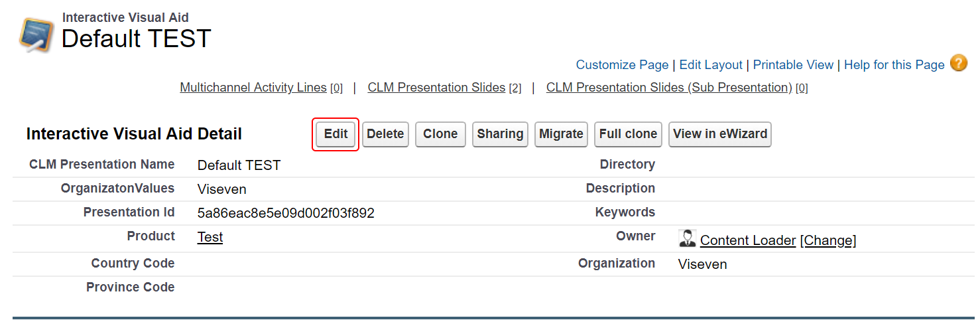Jump to CLM Presentation Slides related list
Image resolution: width=980 pixels, height=322 pixels.
(436, 88)
